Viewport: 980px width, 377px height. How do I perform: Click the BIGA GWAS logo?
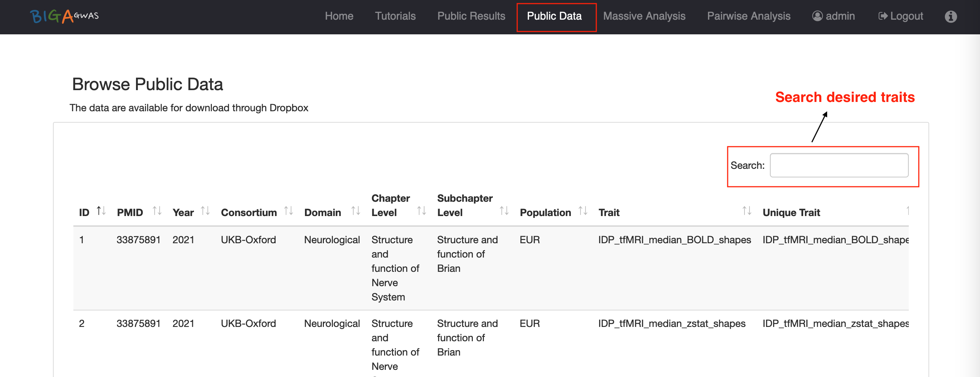point(64,16)
